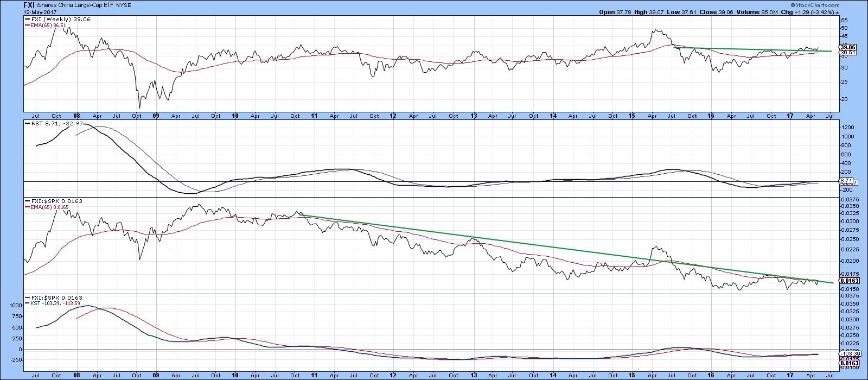This screenshot has height=380, width=868.
Task: Click the '13' year label on bottom axis
Action: [473, 375]
